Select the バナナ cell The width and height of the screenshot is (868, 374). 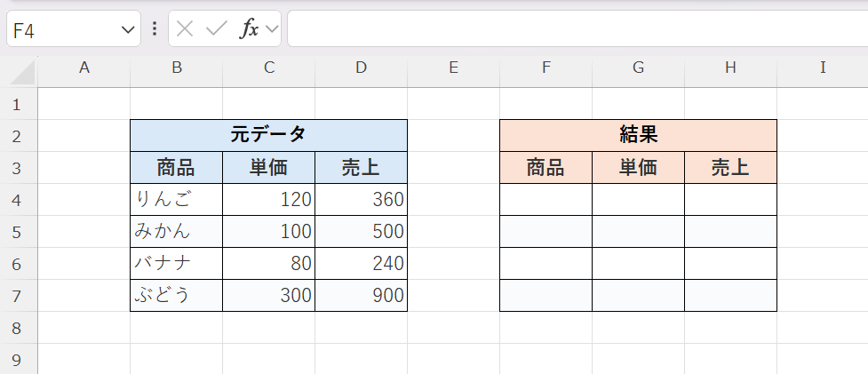point(176,264)
